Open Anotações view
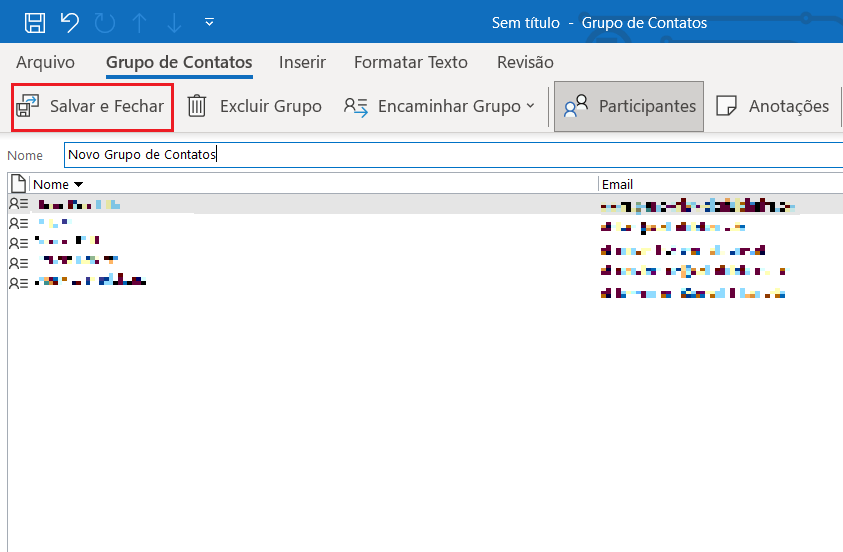Viewport: 843px width, 552px height. click(773, 106)
